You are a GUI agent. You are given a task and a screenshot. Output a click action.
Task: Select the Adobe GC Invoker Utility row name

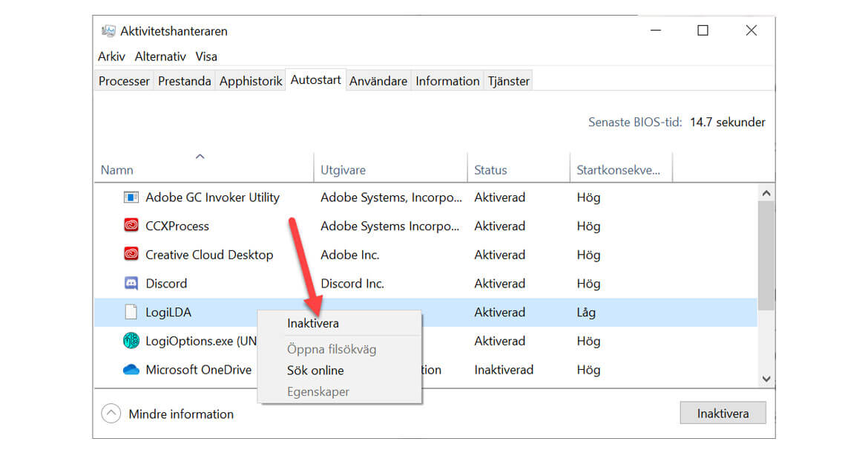point(213,197)
